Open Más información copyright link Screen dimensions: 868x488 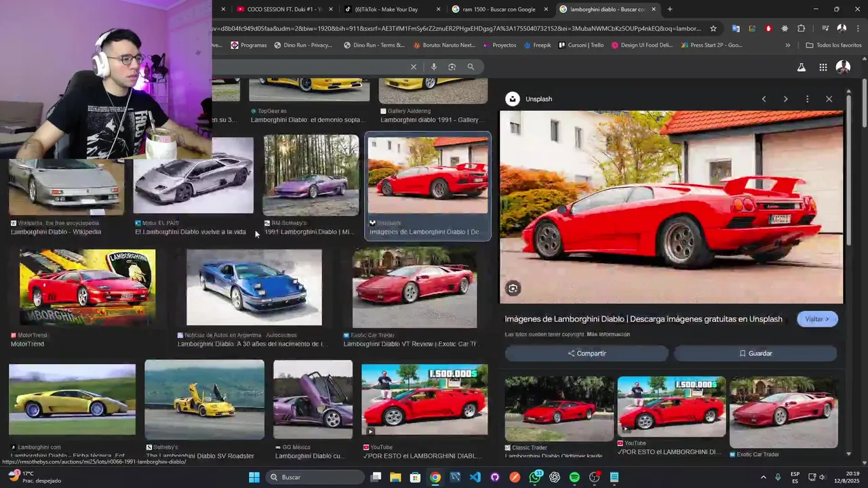click(608, 334)
